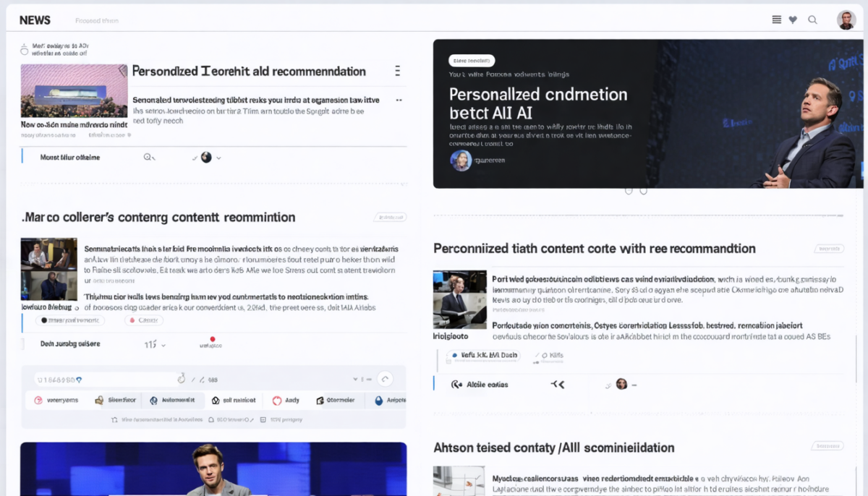
Task: Open the 'Perconniized' content recommendation headline
Action: (x=595, y=248)
